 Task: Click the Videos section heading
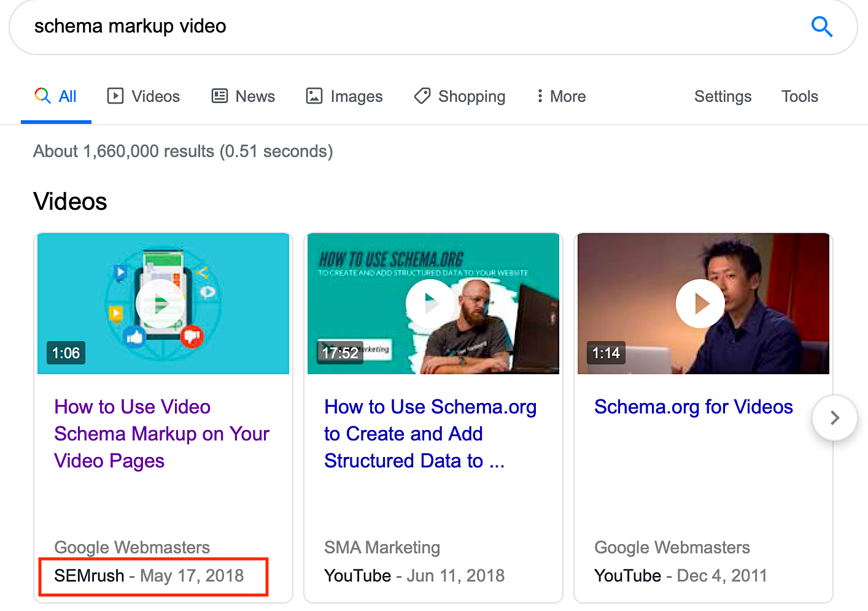(x=70, y=201)
